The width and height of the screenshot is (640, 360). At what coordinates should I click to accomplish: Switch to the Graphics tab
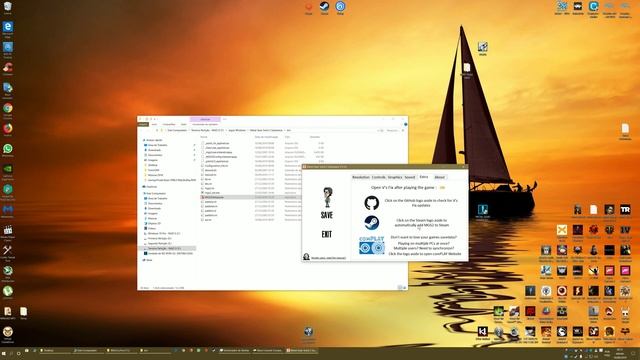395,177
